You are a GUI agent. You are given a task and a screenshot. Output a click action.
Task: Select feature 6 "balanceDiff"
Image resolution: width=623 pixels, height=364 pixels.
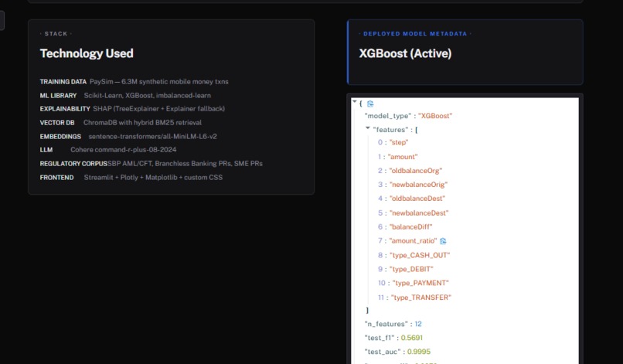click(410, 226)
